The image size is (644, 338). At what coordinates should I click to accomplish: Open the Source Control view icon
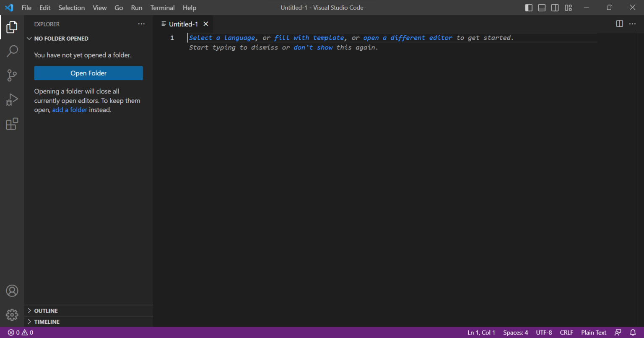tap(12, 75)
